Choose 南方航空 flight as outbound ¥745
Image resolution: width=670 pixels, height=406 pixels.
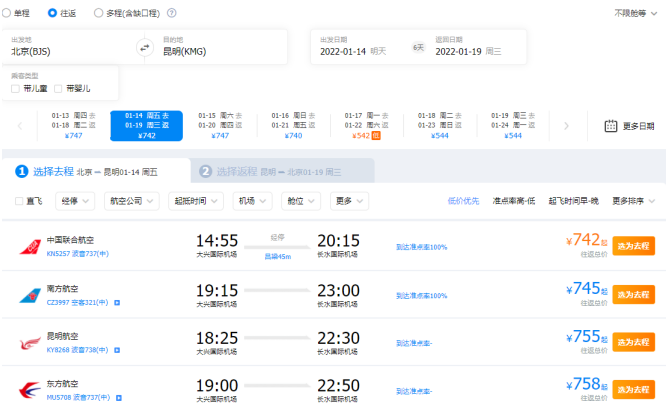(x=633, y=294)
